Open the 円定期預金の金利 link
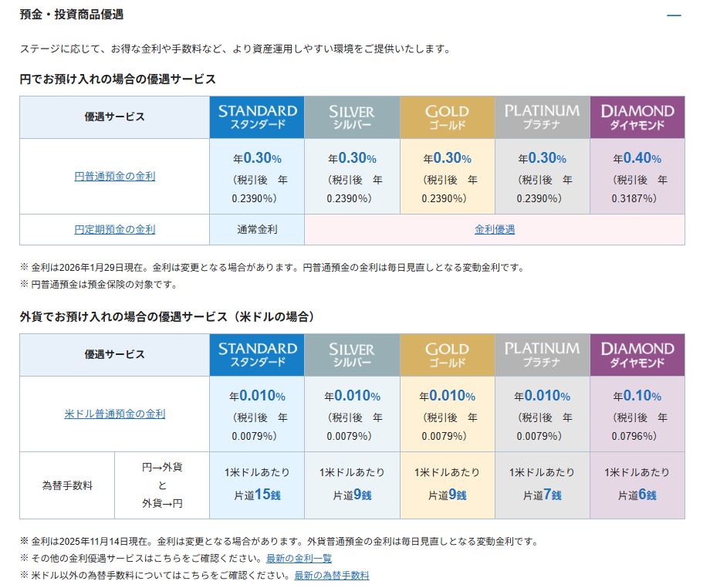This screenshot has height=588, width=710. tap(115, 229)
